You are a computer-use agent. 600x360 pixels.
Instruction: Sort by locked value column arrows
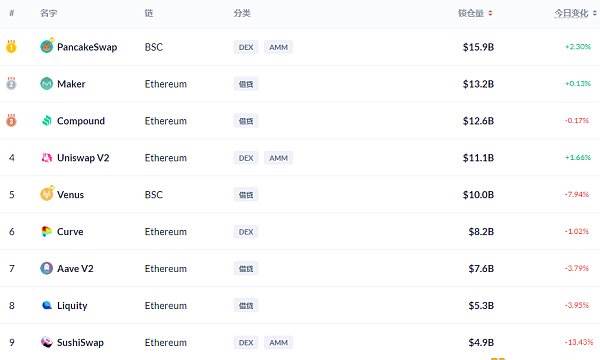(x=490, y=13)
